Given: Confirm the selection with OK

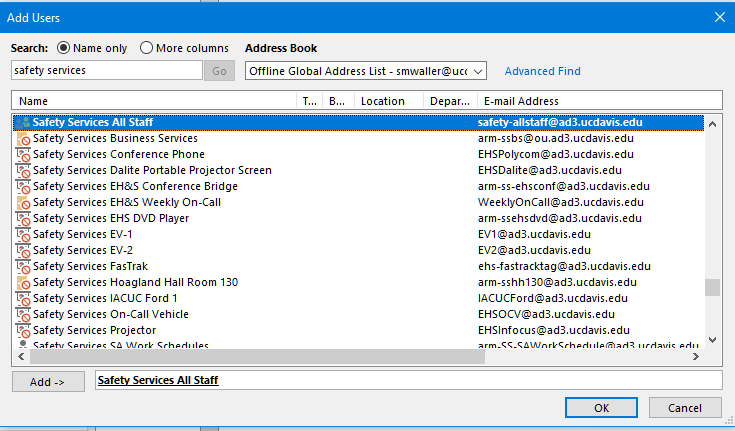Looking at the screenshot, I should click(x=601, y=407).
